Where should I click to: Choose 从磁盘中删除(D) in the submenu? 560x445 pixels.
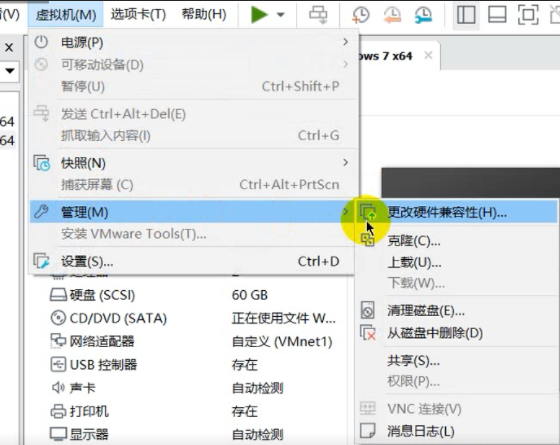pos(457,333)
